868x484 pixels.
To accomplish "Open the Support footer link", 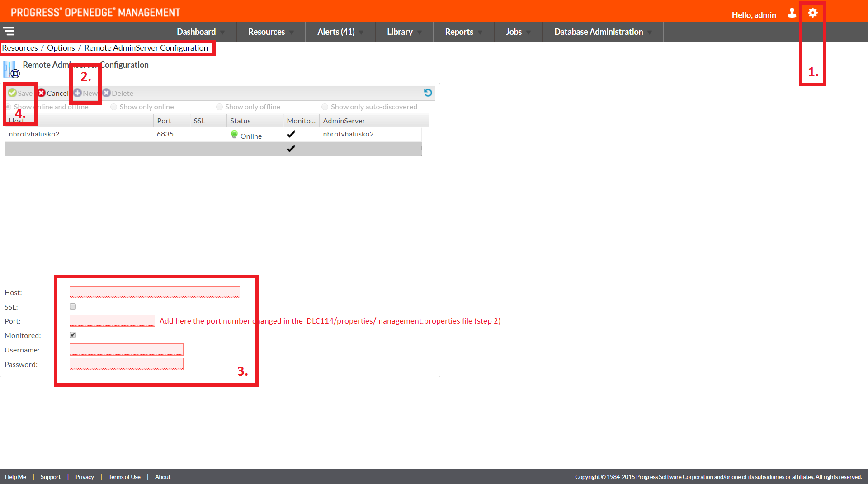I will pyautogui.click(x=50, y=477).
